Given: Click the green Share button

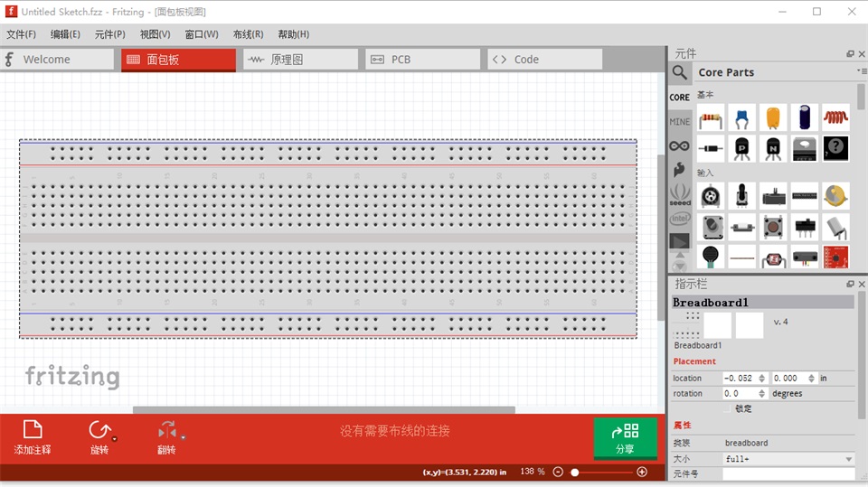Looking at the screenshot, I should coord(626,438).
